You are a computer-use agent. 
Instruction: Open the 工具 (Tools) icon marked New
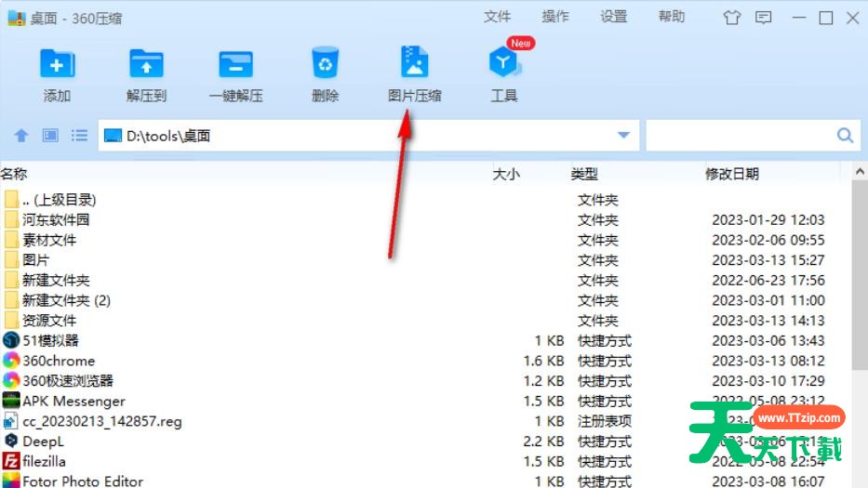(503, 64)
